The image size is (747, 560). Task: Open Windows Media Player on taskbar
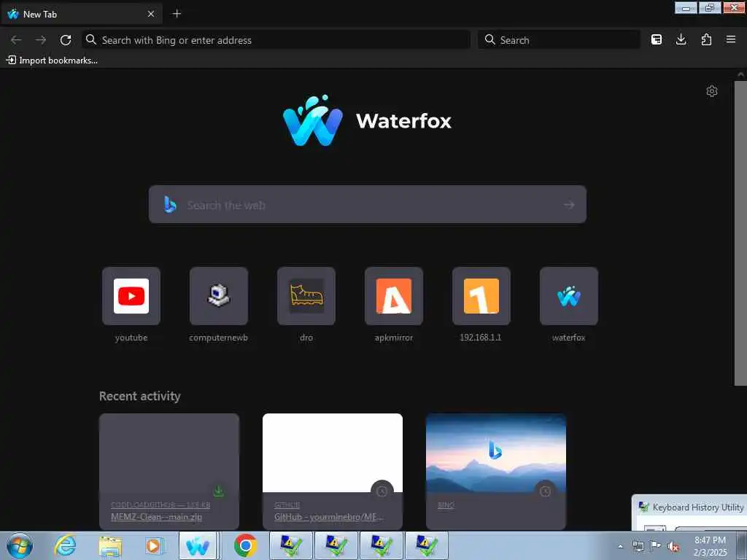(x=153, y=546)
